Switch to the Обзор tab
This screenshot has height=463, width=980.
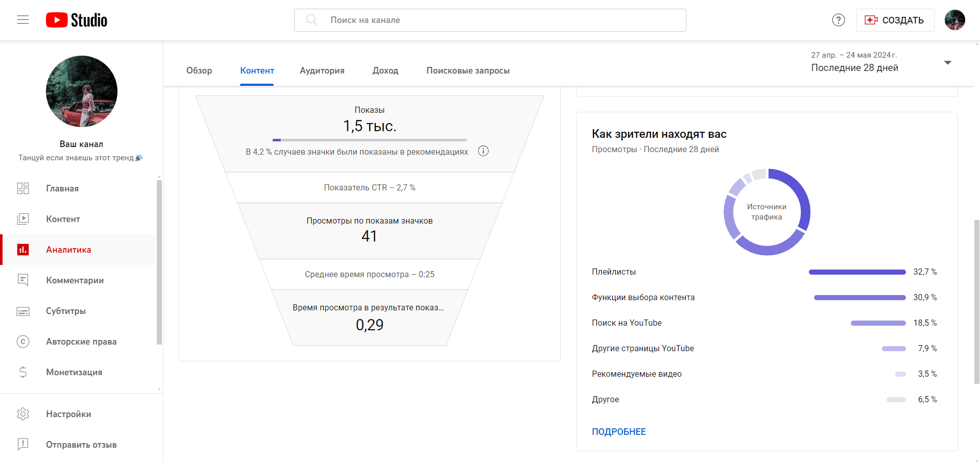pos(199,70)
